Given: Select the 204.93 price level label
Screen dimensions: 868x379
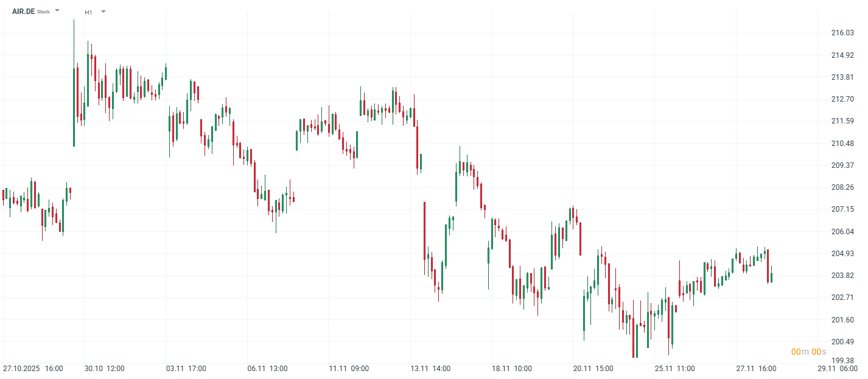Looking at the screenshot, I should [x=842, y=254].
